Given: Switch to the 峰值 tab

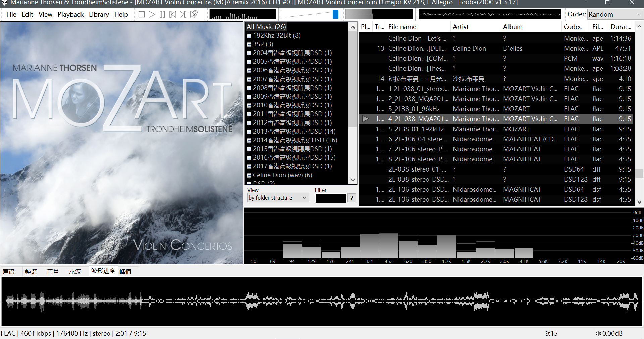Looking at the screenshot, I should point(125,271).
